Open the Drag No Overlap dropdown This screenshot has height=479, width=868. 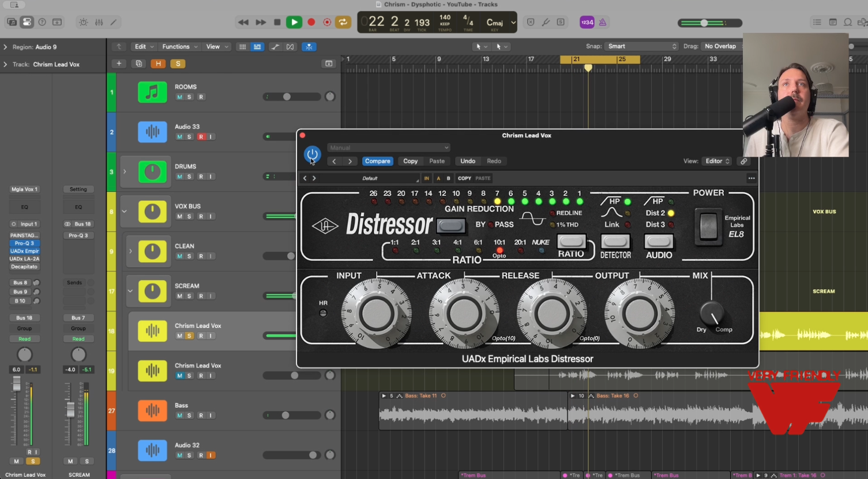click(722, 46)
